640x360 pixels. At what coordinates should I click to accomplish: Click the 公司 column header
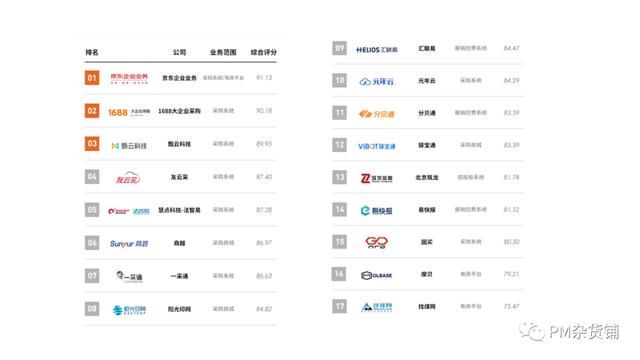[x=179, y=52]
